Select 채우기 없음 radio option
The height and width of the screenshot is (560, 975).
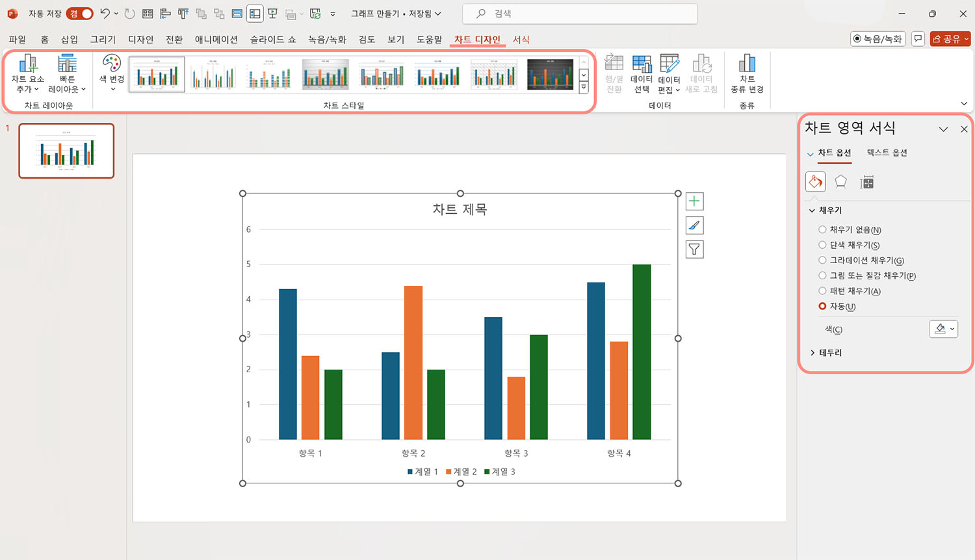(x=822, y=229)
